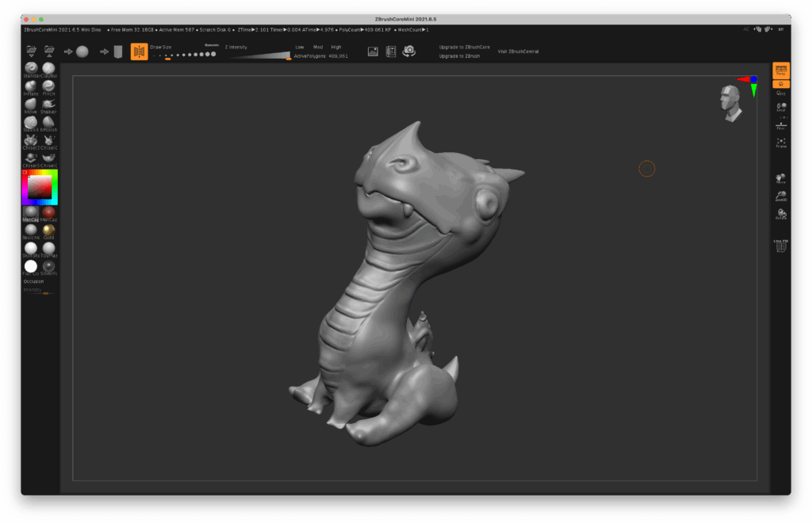Click the turntable export icon beside the picture icon
The image size is (812, 523).
point(391,52)
